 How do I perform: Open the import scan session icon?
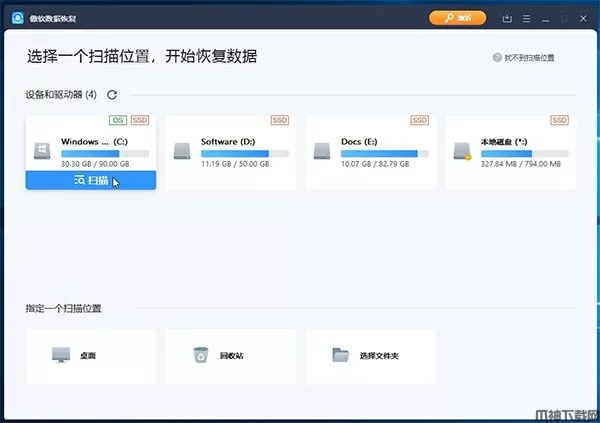pyautogui.click(x=508, y=18)
